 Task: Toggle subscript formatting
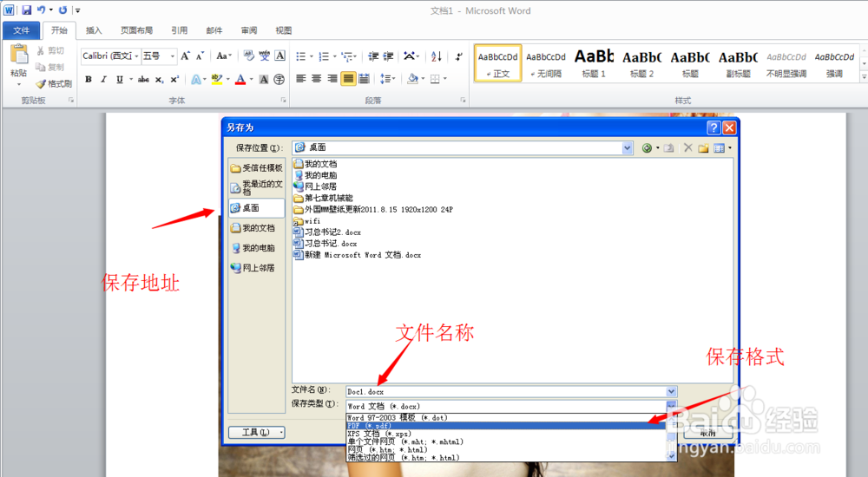pos(159,80)
